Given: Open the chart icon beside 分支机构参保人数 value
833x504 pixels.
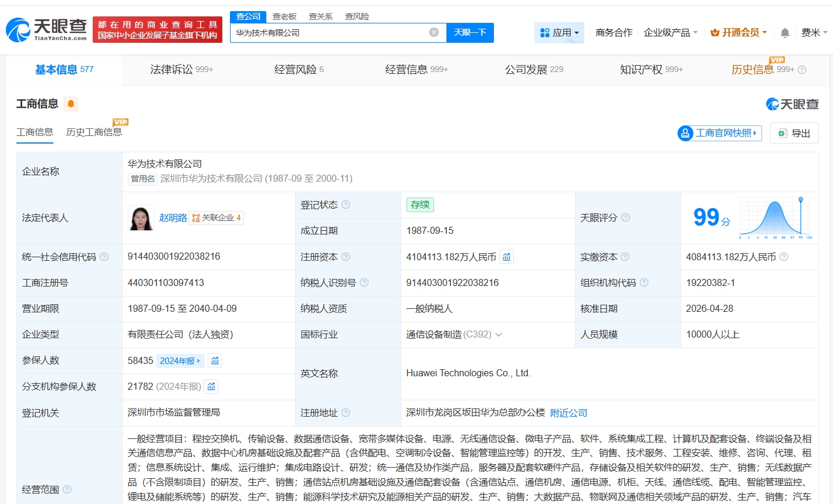Looking at the screenshot, I should (211, 386).
